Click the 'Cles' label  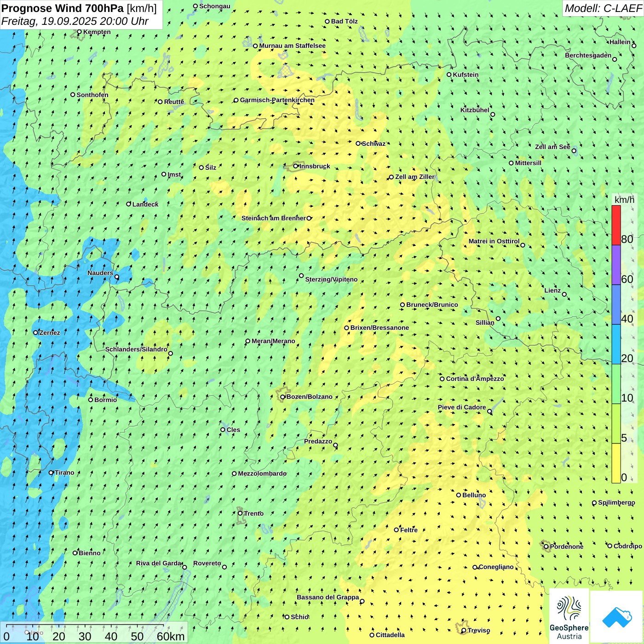(233, 430)
